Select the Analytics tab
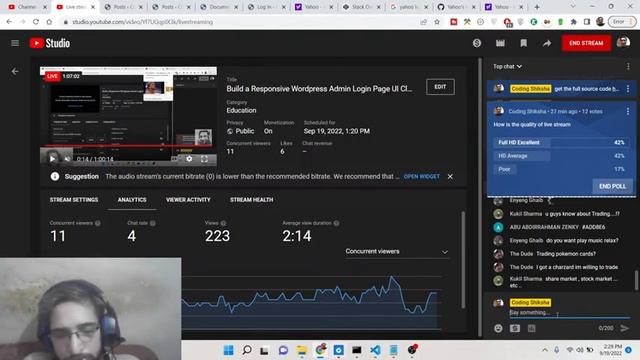The width and height of the screenshot is (640, 360). click(x=132, y=200)
